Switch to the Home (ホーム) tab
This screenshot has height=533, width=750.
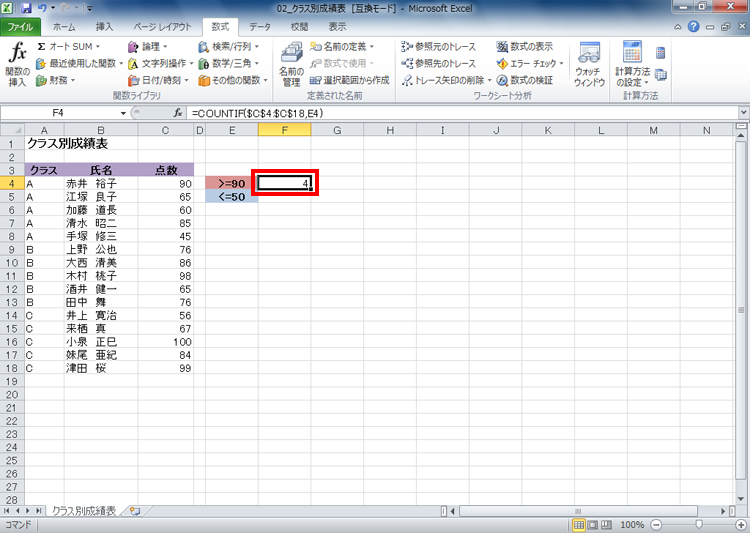point(64,27)
